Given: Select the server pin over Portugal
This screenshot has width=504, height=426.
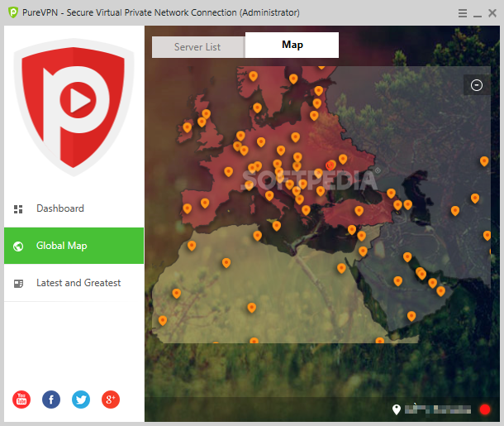Looking at the screenshot, I should click(x=187, y=208).
